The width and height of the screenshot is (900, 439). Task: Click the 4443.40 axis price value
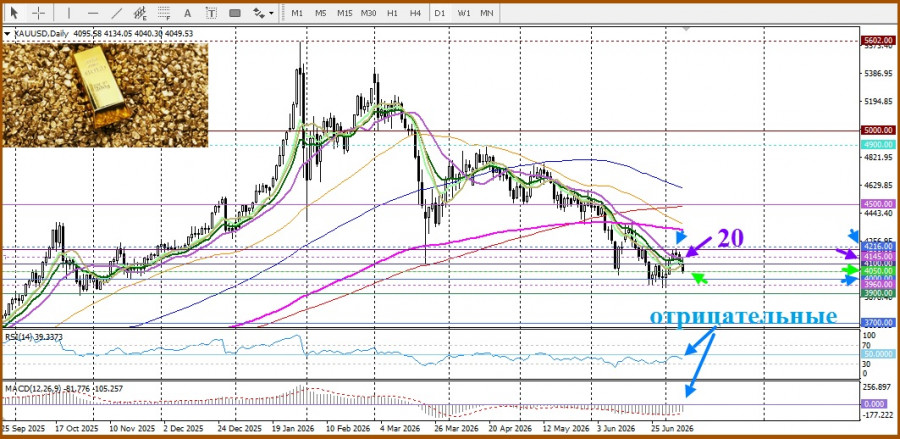pos(879,213)
